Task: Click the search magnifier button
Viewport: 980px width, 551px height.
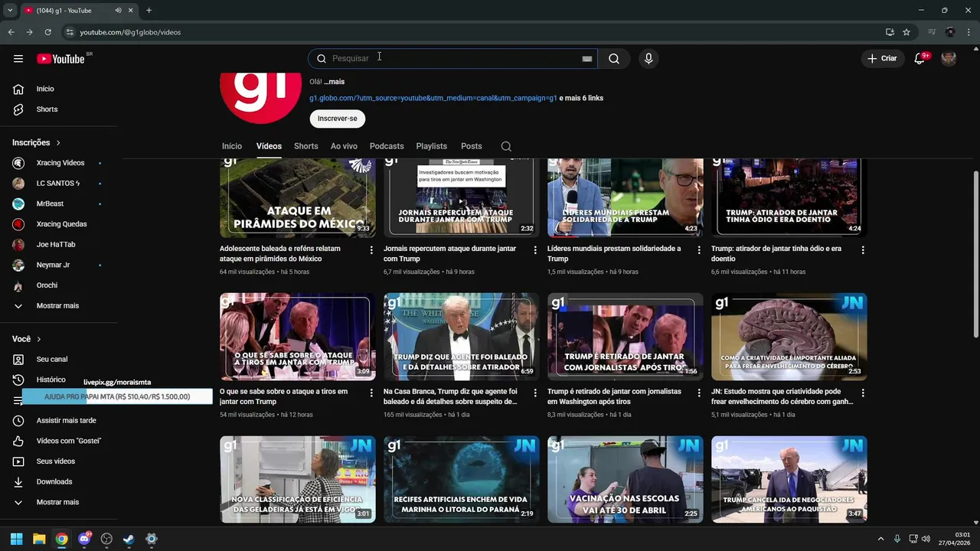Action: pos(614,59)
